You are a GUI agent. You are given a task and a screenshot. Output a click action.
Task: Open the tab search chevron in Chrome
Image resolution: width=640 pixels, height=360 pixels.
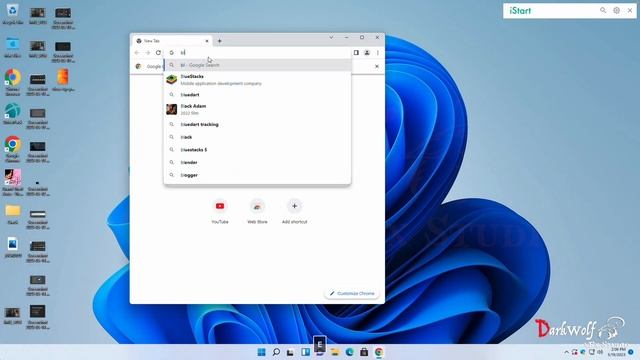pyautogui.click(x=331, y=37)
